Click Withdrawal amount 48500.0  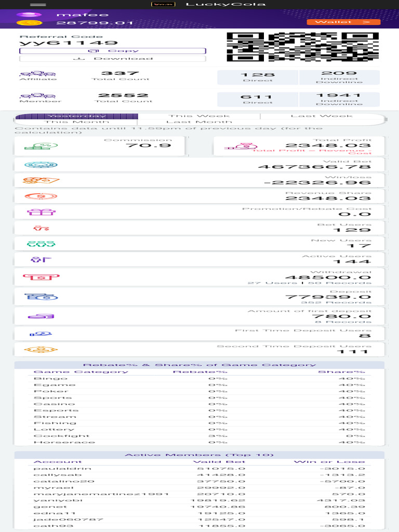tap(328, 277)
